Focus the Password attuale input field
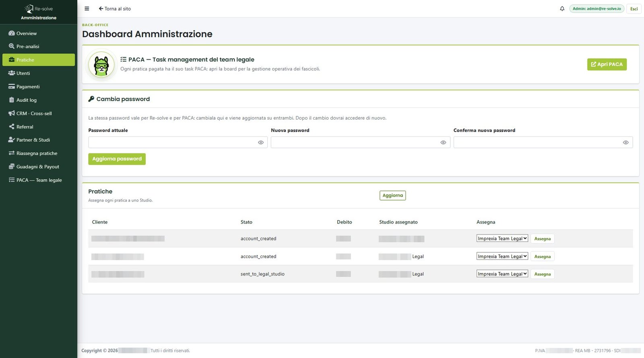This screenshot has height=358, width=644. 178,142
